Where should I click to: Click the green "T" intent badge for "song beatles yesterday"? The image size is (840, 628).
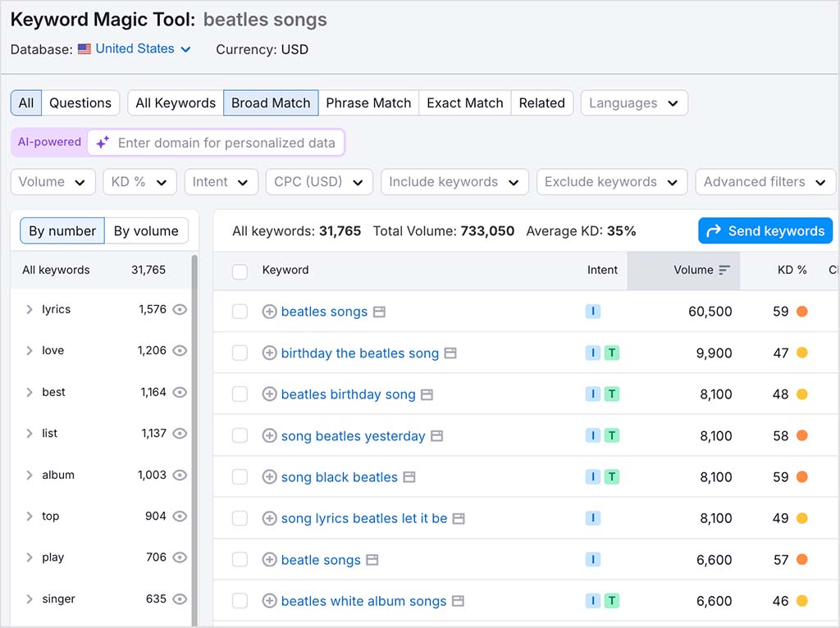pyautogui.click(x=609, y=436)
